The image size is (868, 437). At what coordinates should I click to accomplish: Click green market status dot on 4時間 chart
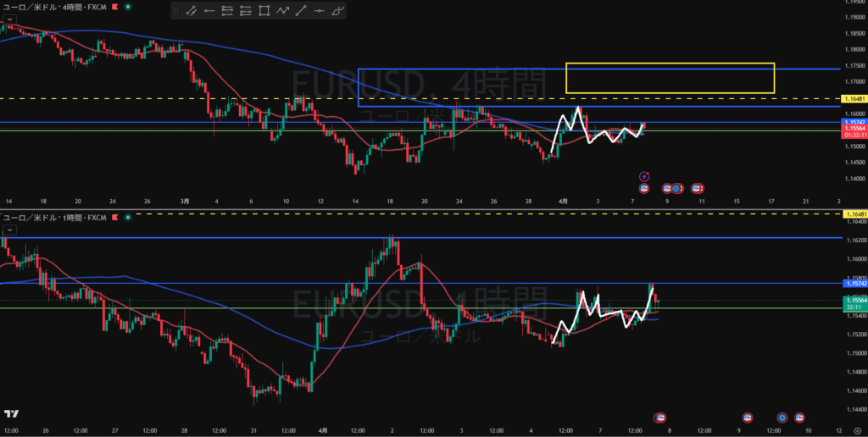pos(128,7)
